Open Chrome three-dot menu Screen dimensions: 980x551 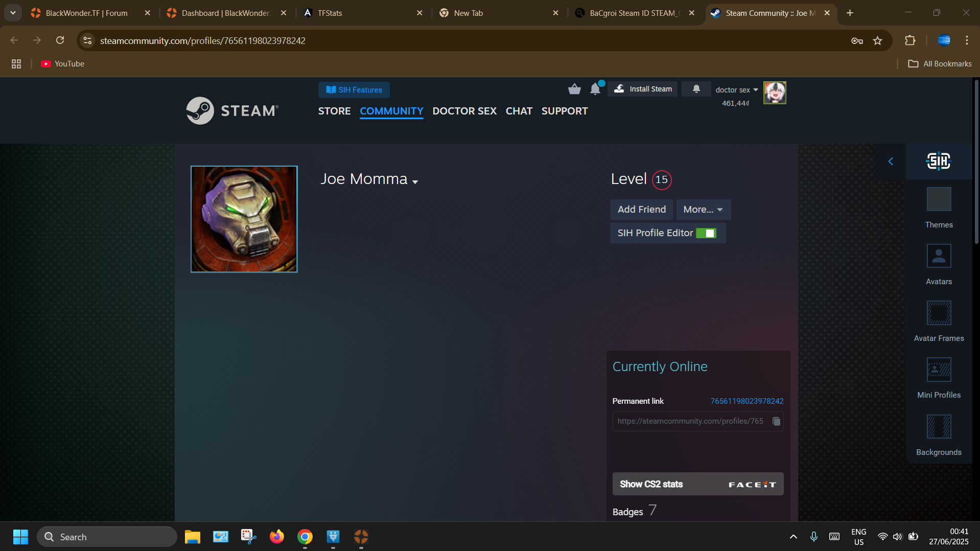(967, 40)
